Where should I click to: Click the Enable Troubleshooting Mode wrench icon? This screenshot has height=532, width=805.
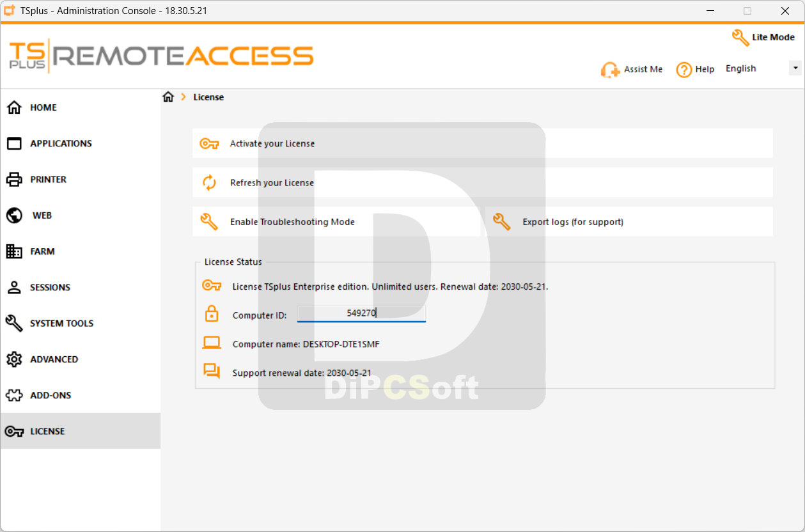tap(209, 222)
